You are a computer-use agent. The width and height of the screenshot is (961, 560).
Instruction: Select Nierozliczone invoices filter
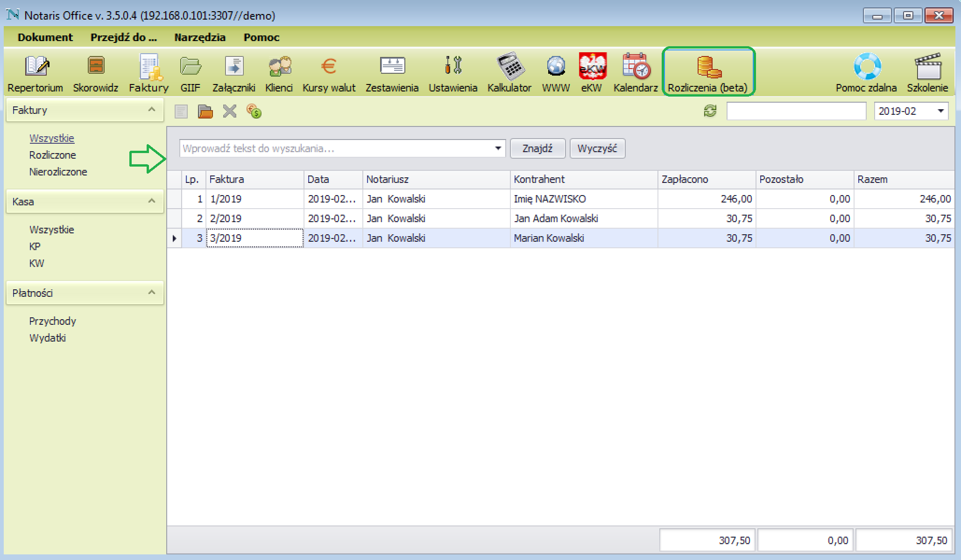pyautogui.click(x=58, y=172)
